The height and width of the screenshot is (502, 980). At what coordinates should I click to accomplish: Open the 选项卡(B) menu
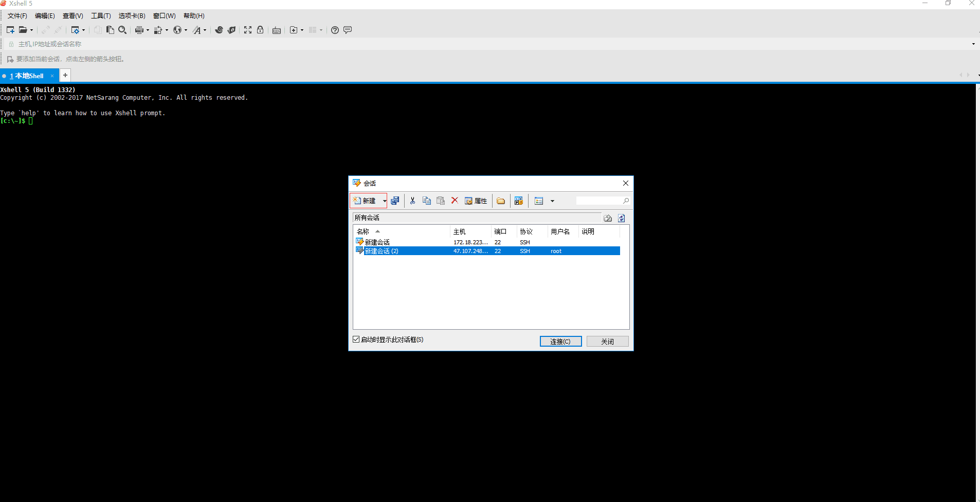click(132, 16)
